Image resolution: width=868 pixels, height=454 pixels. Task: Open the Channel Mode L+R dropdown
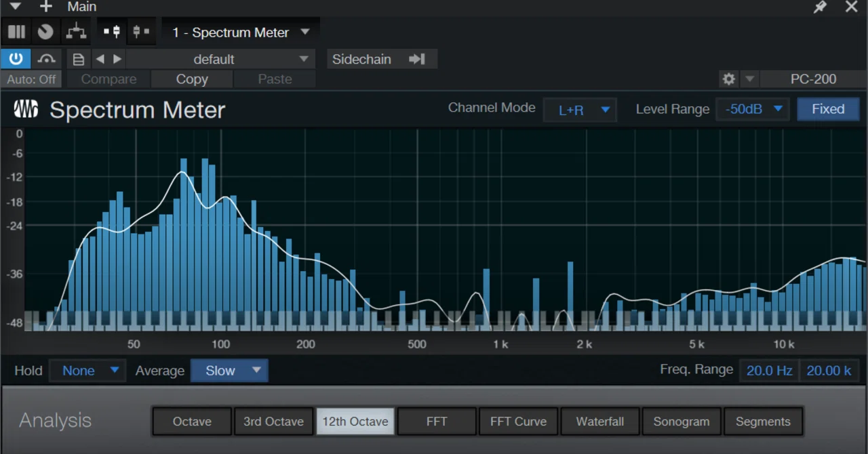tap(580, 110)
